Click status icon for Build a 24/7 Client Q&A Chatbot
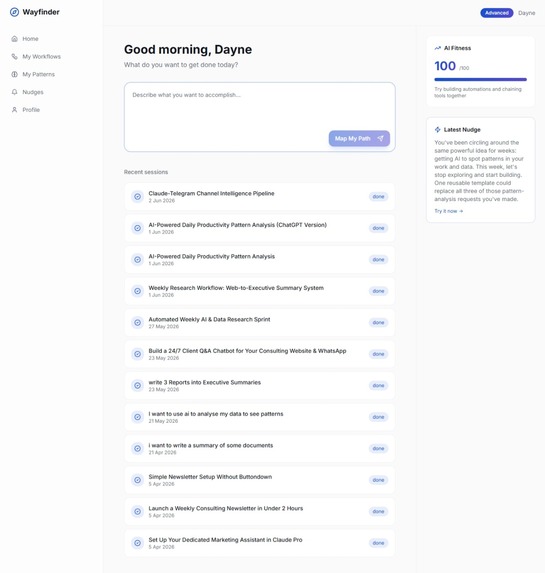Screen dimensions: 545x573 137,354
